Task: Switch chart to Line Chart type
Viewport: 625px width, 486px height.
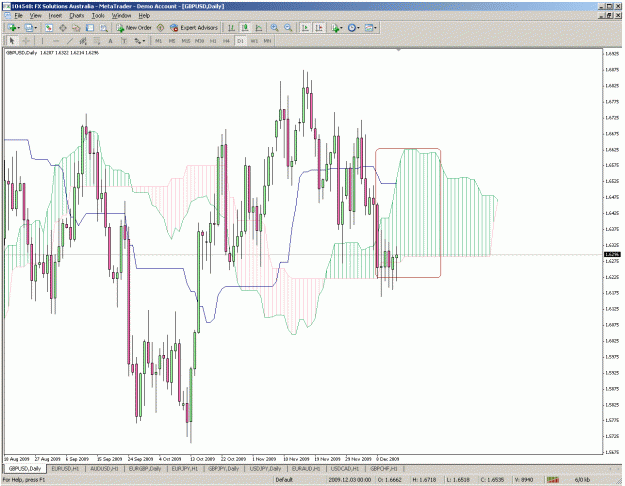Action: (259, 28)
